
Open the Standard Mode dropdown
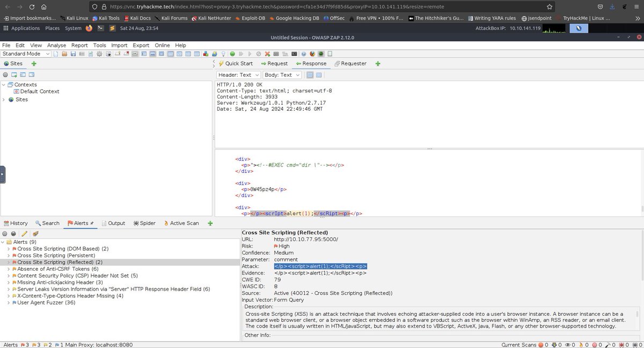point(26,54)
